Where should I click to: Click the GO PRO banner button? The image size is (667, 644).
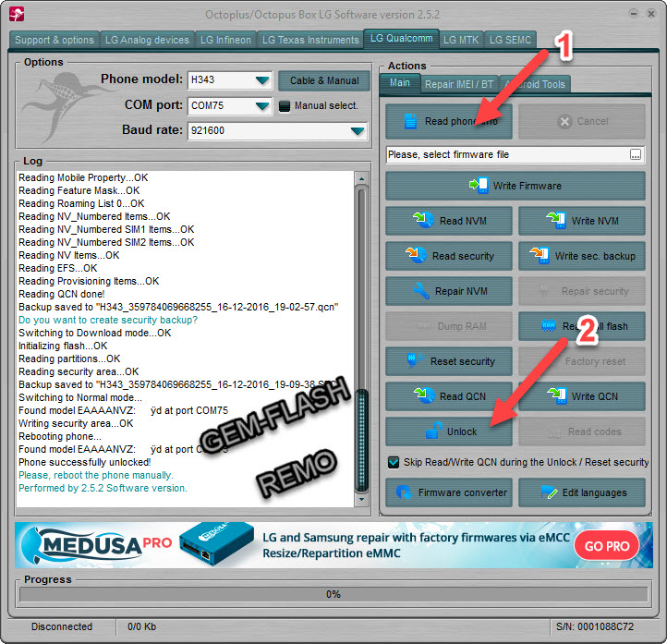click(x=607, y=546)
